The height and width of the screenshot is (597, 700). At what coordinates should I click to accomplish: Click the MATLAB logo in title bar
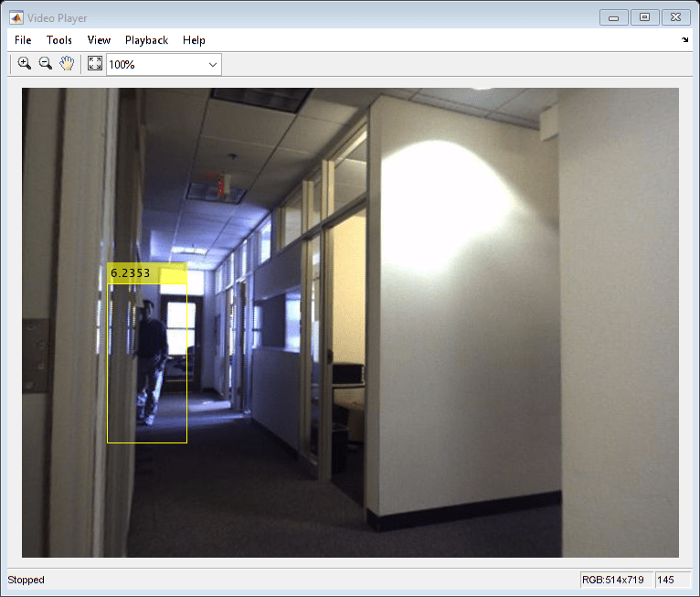coord(16,18)
